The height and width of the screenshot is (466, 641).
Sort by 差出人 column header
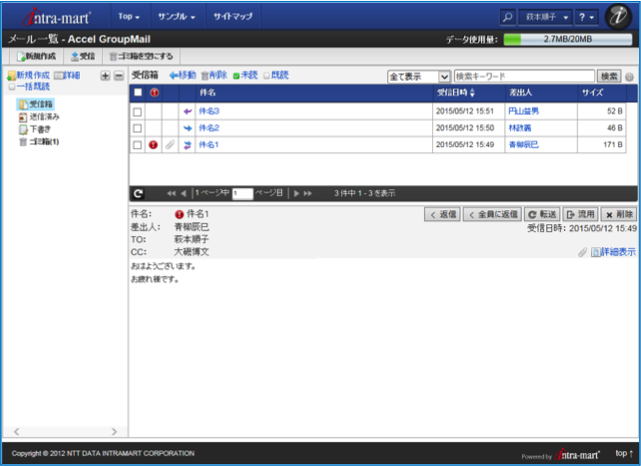(x=520, y=93)
